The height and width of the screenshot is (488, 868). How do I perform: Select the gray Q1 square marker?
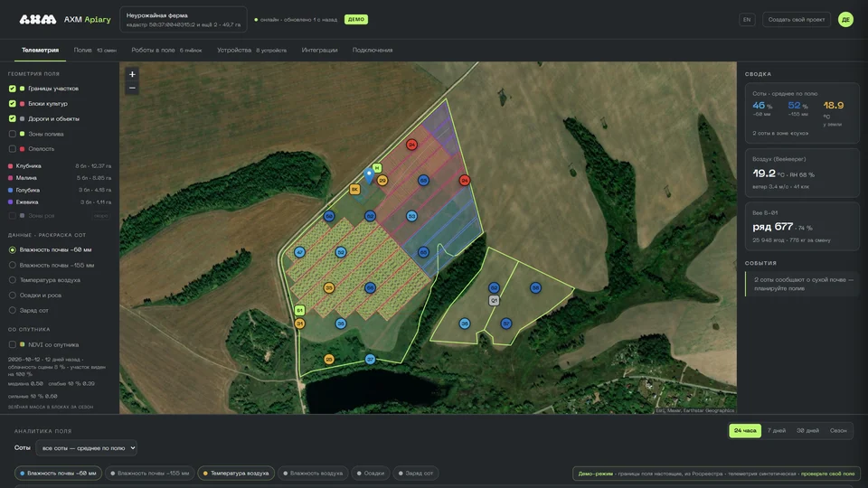[x=494, y=300]
